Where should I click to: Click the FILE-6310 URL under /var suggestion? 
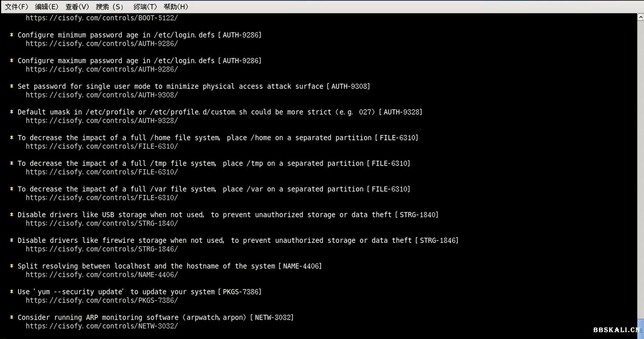point(101,198)
